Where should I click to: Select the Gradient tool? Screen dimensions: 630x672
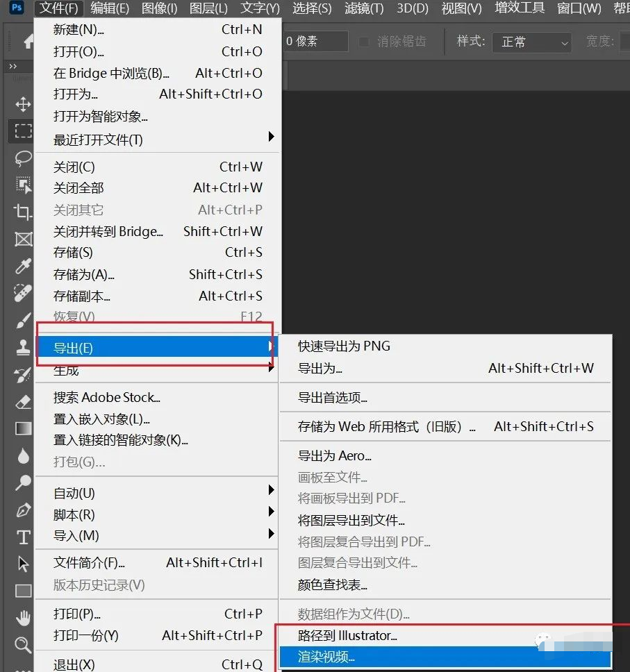click(24, 428)
